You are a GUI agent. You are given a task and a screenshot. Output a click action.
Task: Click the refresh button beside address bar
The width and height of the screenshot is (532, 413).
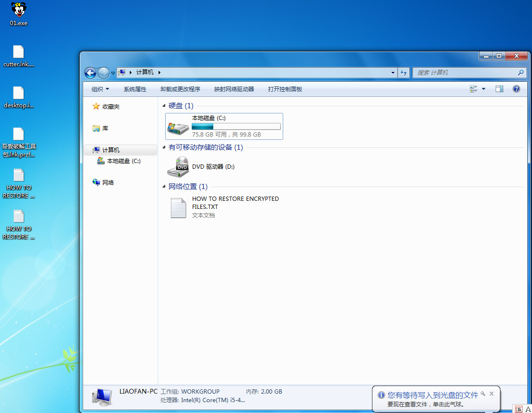coord(403,73)
